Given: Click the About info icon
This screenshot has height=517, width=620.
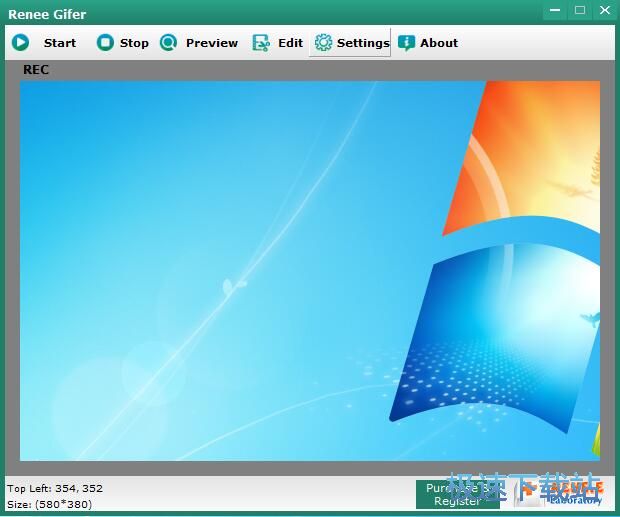Looking at the screenshot, I should [406, 43].
